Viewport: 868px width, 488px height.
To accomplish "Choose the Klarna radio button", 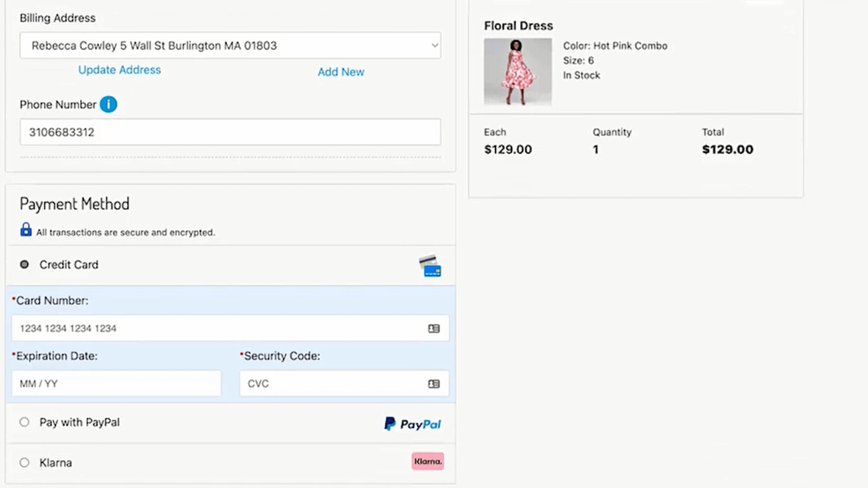I will click(x=24, y=462).
